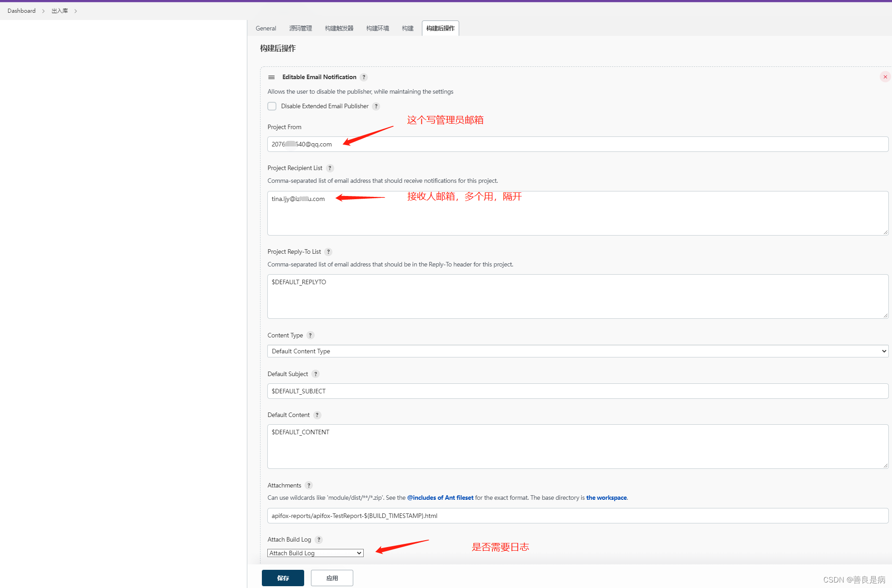Click help icon beside Default Subject

point(316,374)
